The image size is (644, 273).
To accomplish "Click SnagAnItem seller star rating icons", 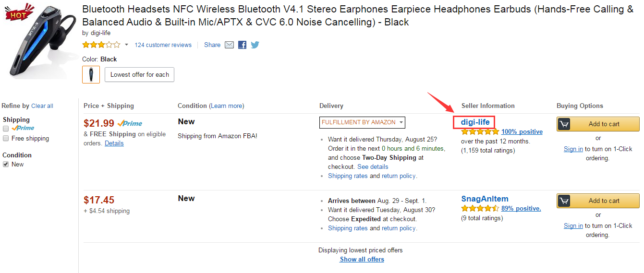I will pyautogui.click(x=480, y=208).
